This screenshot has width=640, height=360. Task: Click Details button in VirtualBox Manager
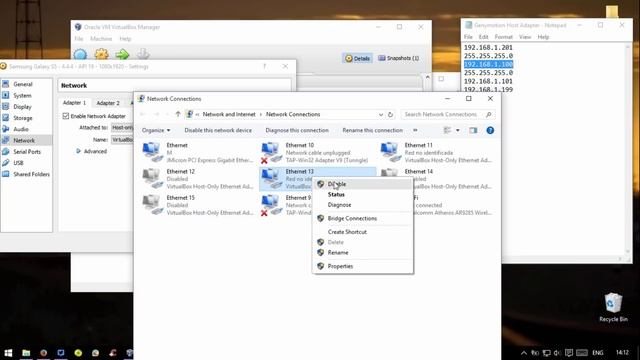[x=358, y=58]
